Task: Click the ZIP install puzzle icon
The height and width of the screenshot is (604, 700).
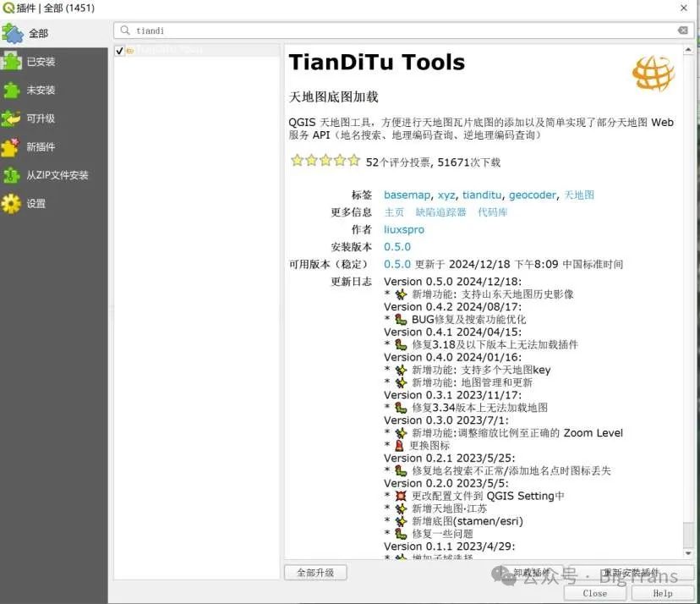Action: coord(11,176)
